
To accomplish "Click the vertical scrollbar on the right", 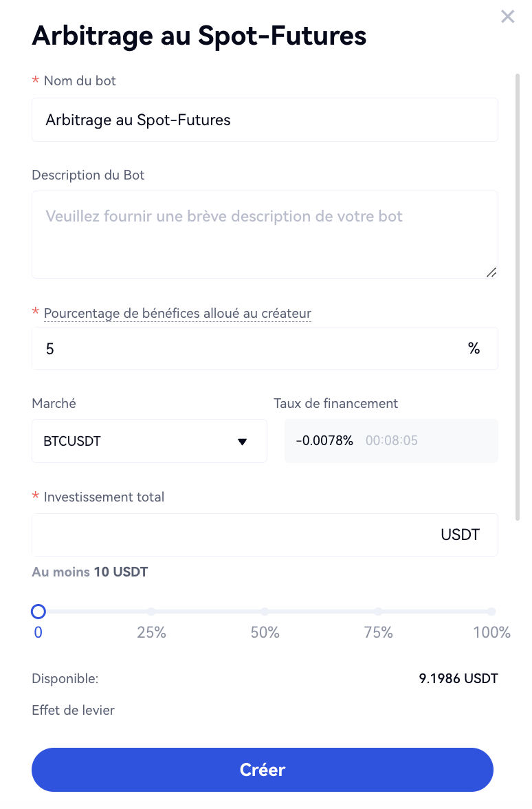I will point(518,296).
